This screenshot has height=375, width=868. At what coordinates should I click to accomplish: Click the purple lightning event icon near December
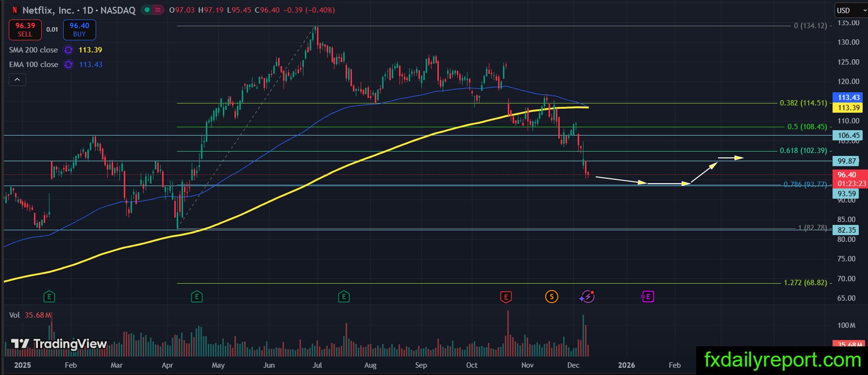(x=587, y=296)
